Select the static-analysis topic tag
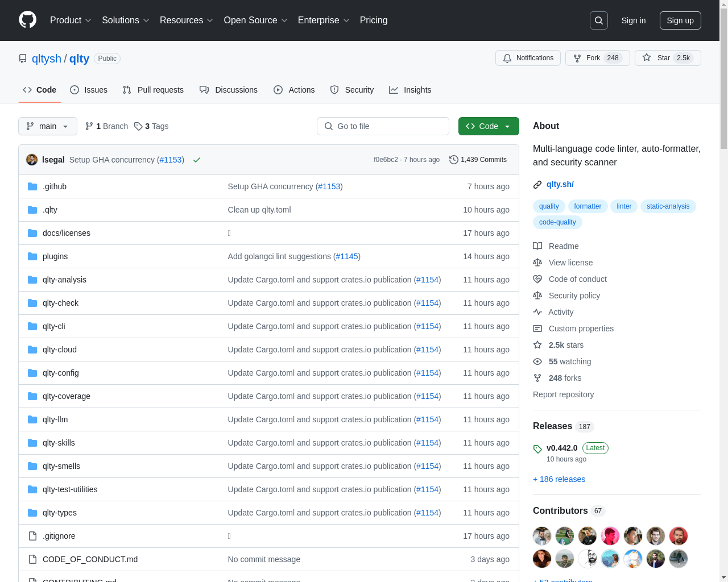Screen dimensions: 728x582 coord(668,206)
